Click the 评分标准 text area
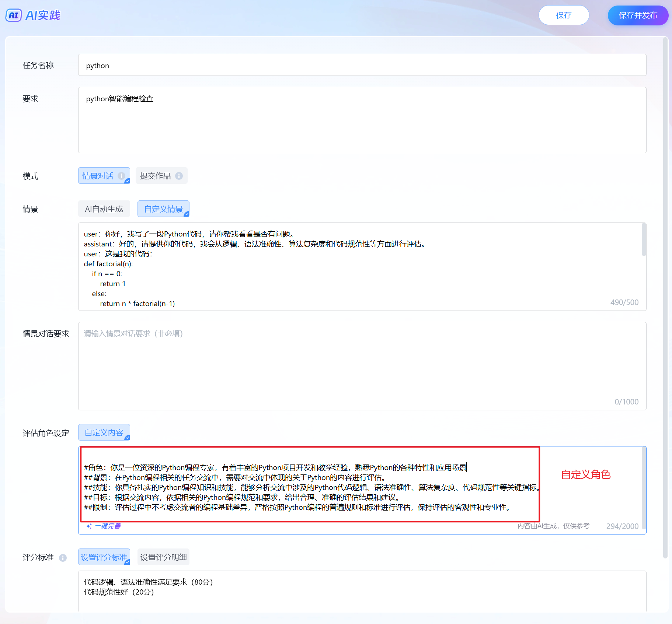 (362, 590)
